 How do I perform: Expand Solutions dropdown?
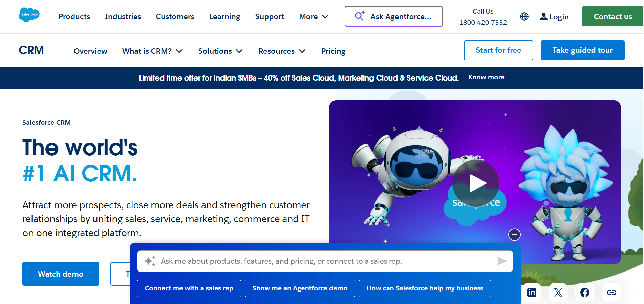pos(220,51)
